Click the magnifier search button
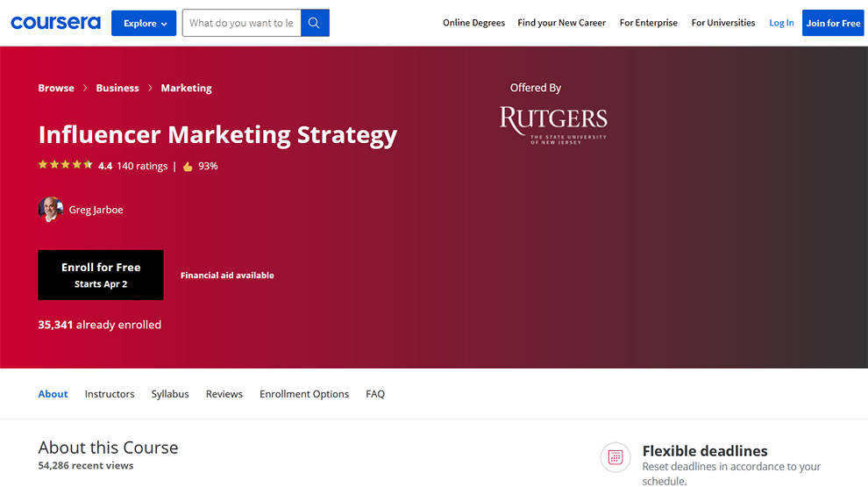 coord(315,23)
